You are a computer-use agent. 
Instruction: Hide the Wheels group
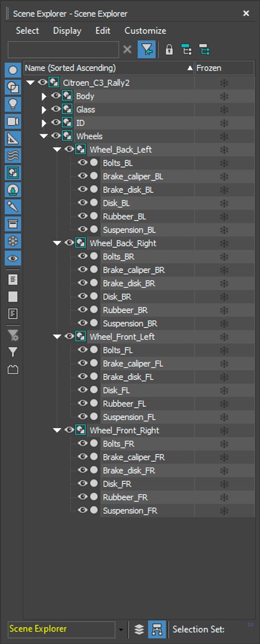(x=55, y=136)
